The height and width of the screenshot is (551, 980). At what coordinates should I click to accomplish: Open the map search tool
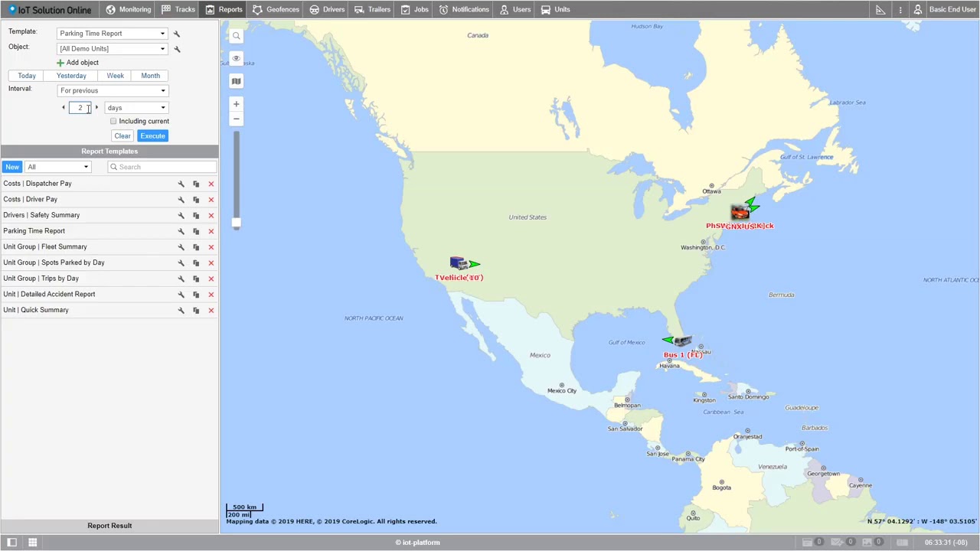pyautogui.click(x=236, y=36)
